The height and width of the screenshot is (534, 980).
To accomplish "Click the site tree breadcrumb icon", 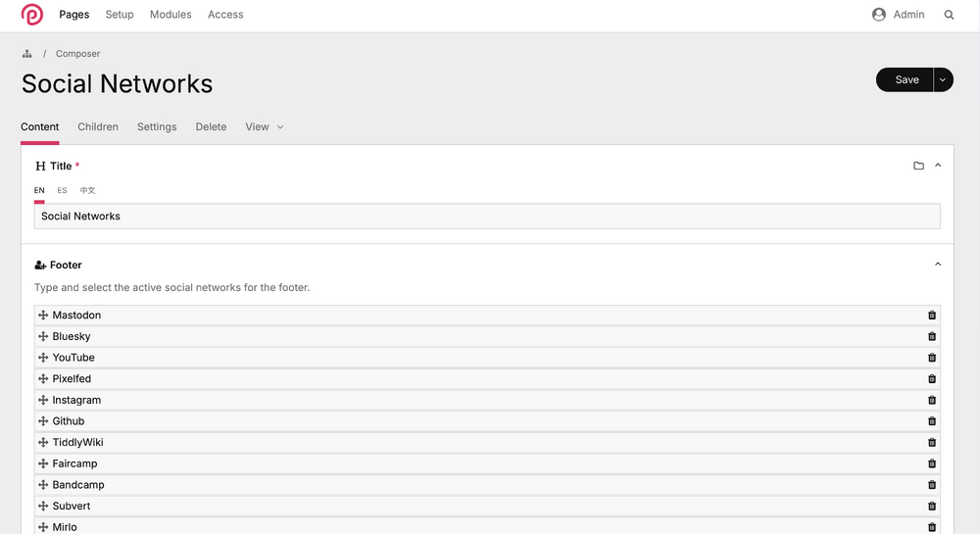I will click(x=26, y=54).
